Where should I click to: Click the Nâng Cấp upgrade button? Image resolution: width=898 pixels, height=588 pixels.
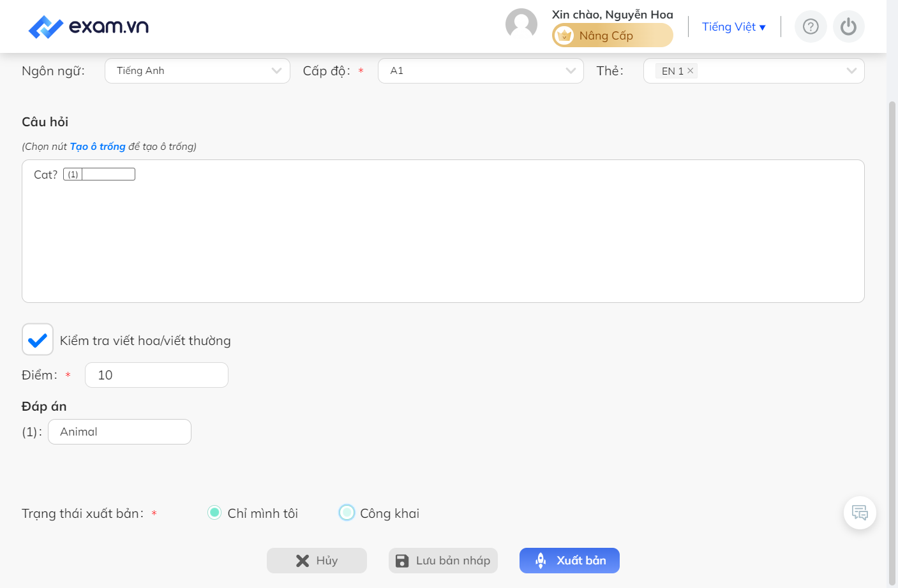[613, 35]
